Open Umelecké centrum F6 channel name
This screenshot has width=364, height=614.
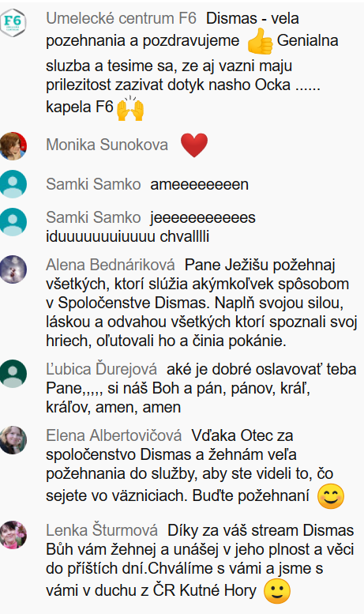[122, 18]
